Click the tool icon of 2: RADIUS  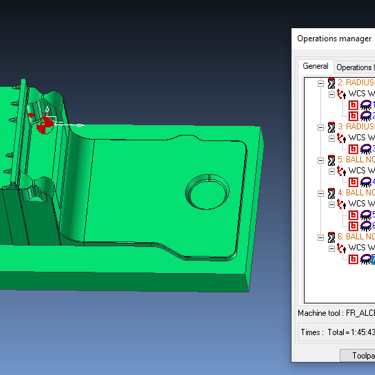[x=331, y=83]
